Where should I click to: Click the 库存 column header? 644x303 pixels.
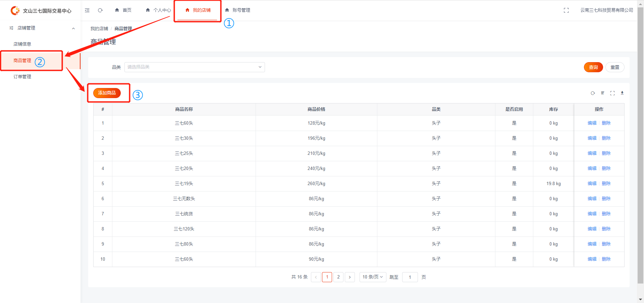tap(553, 110)
